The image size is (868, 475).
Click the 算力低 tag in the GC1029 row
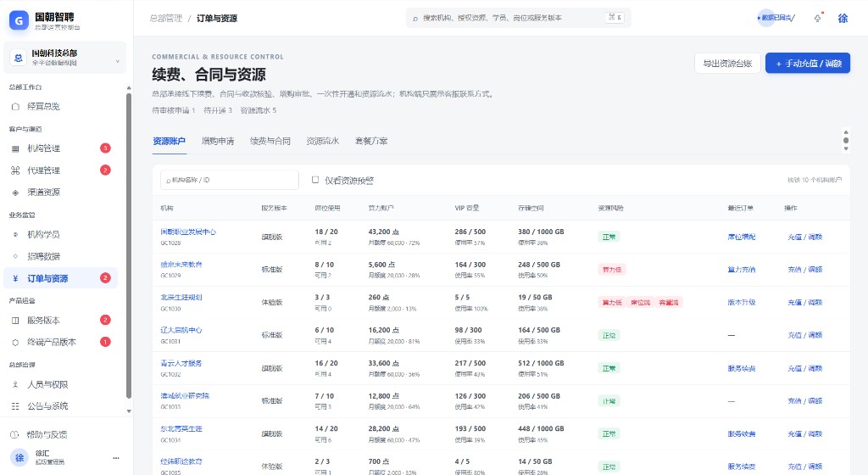point(612,270)
